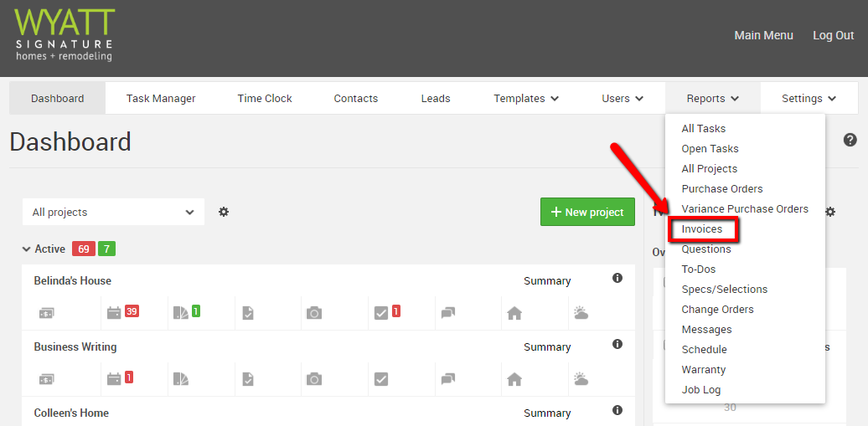Open the budget icon for Belinda's House
The image size is (868, 426).
46,313
